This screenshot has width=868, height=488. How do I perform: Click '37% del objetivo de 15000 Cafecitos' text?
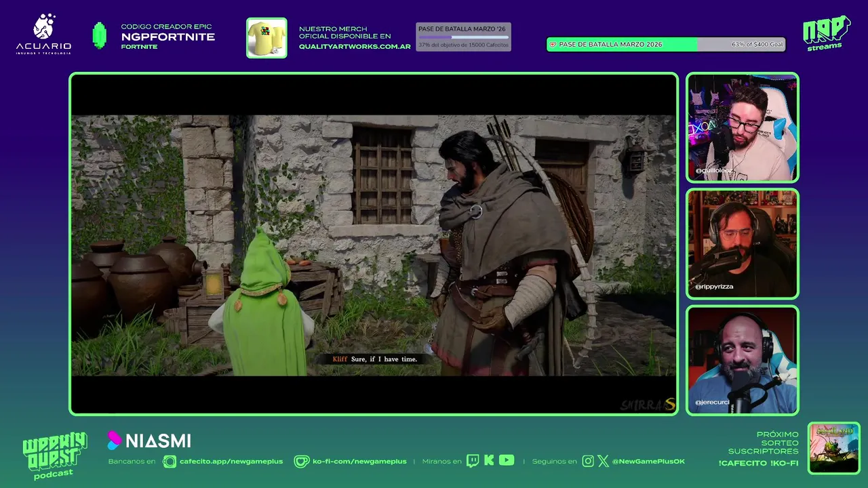click(462, 45)
